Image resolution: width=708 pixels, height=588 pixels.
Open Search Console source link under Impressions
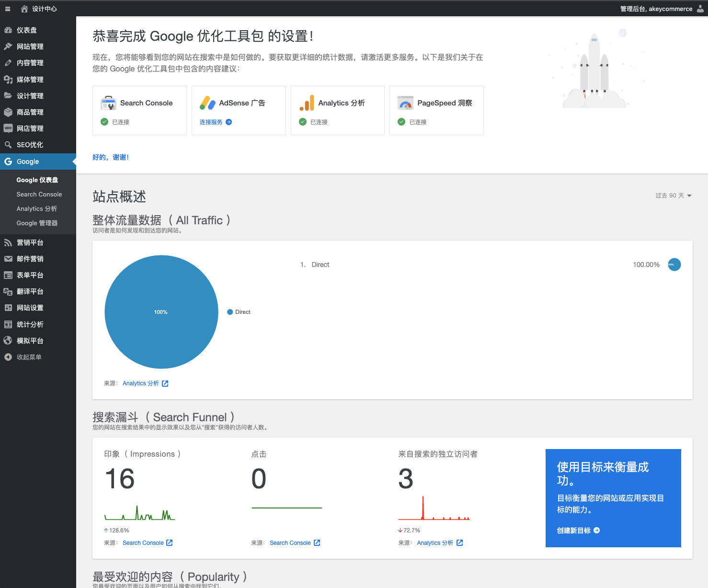(x=143, y=543)
